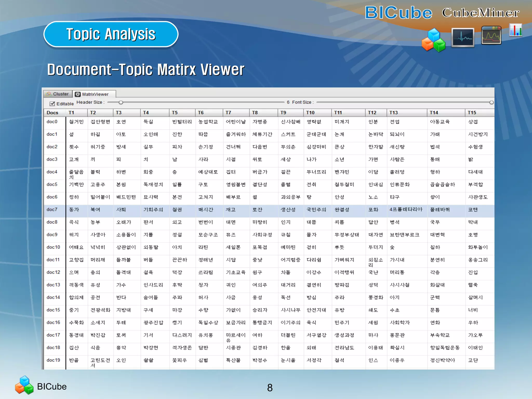Image resolution: width=532 pixels, height=399 pixels.
Task: Select the doc16 row label
Action: pyautogui.click(x=53, y=322)
